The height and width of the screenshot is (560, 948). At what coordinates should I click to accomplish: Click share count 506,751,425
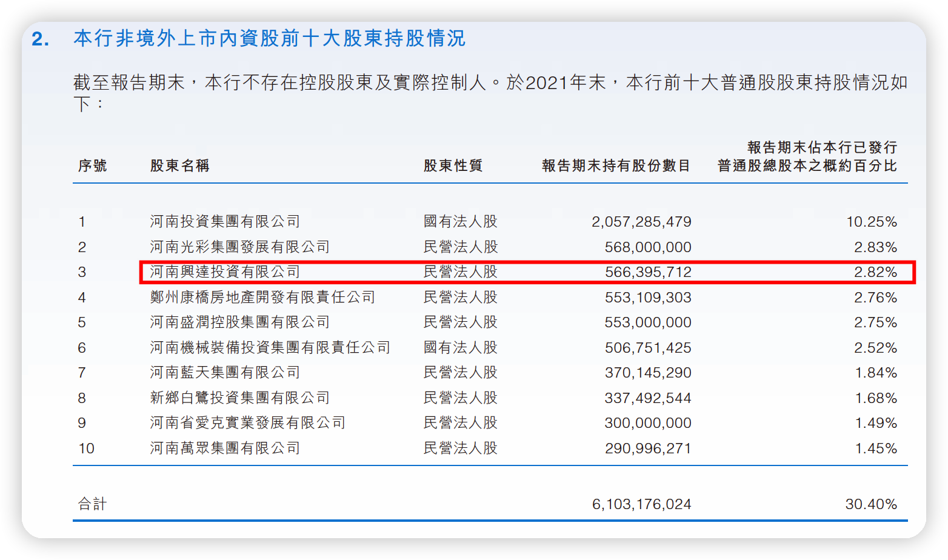648,348
